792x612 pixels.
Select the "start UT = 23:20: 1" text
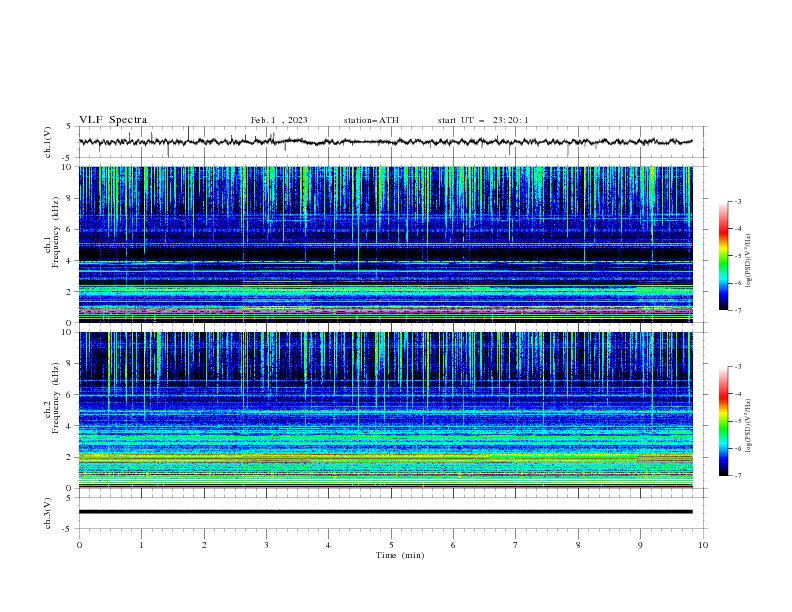pyautogui.click(x=483, y=120)
